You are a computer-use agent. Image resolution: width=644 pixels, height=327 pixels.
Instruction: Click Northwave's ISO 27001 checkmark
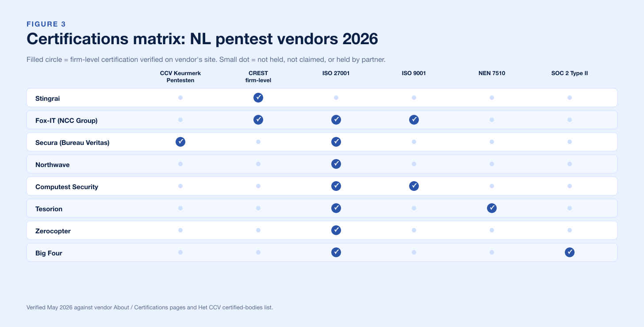coord(336,164)
